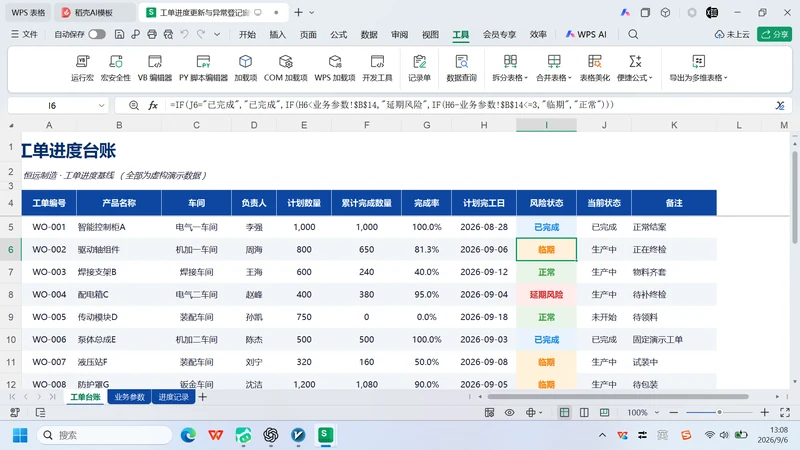
Task: Switch to the 业务参数 sheet tab
Action: pos(130,397)
